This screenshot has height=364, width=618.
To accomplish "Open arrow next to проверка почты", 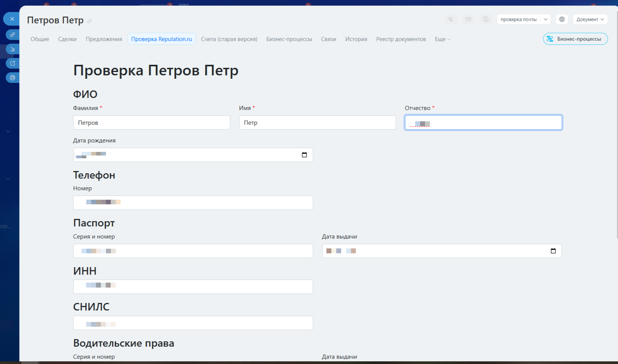I will pos(546,19).
